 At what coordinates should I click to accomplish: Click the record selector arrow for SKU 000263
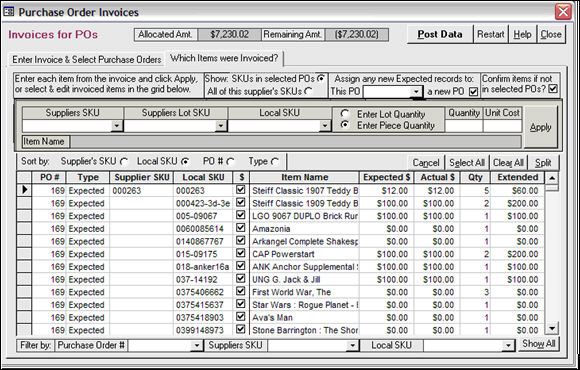pyautogui.click(x=24, y=190)
